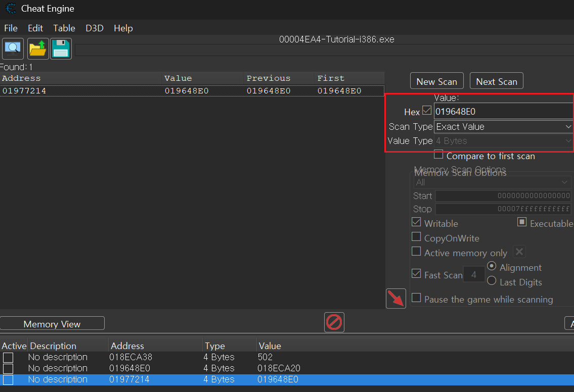Select the Last Digits radio button
574x392 pixels.
(x=492, y=281)
